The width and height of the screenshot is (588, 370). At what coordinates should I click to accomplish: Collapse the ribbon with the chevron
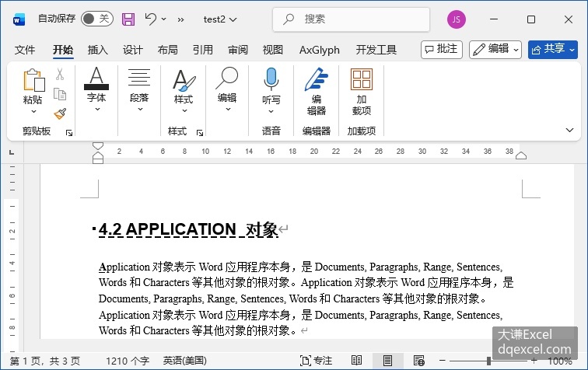coord(569,130)
